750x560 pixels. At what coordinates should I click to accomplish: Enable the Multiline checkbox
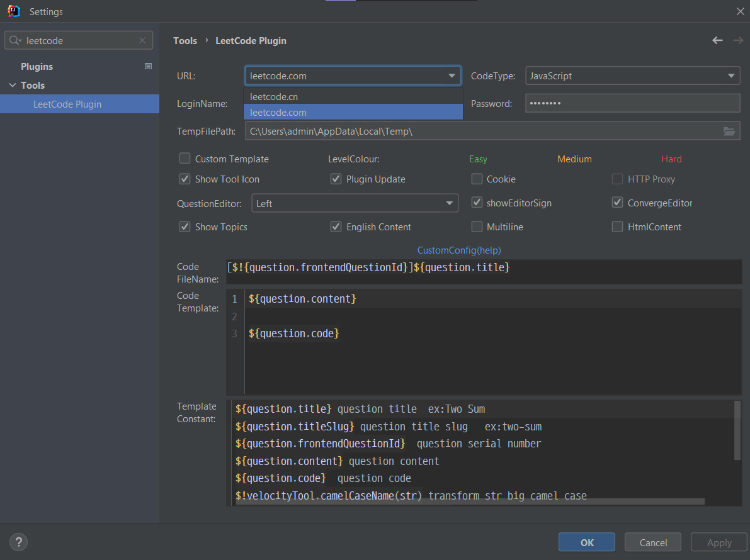[x=477, y=227]
